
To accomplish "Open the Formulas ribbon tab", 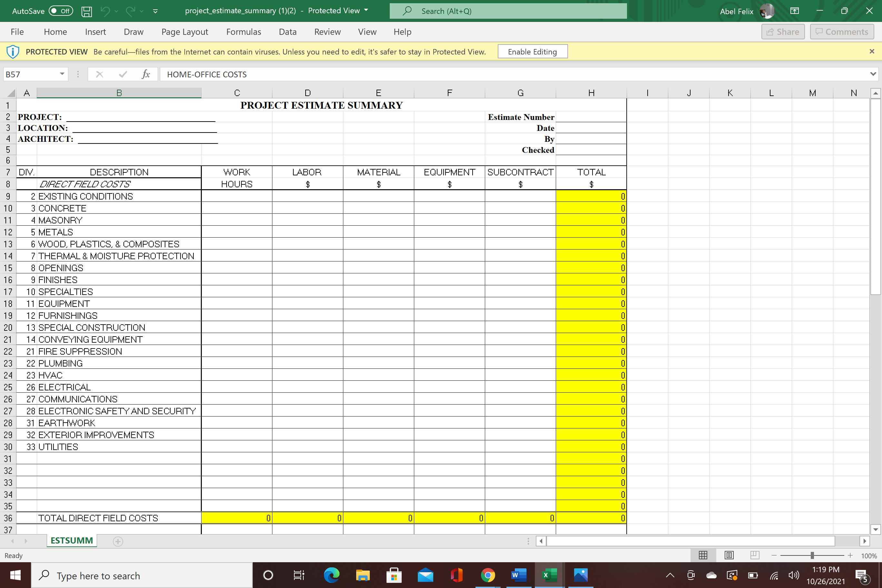I will coord(243,32).
